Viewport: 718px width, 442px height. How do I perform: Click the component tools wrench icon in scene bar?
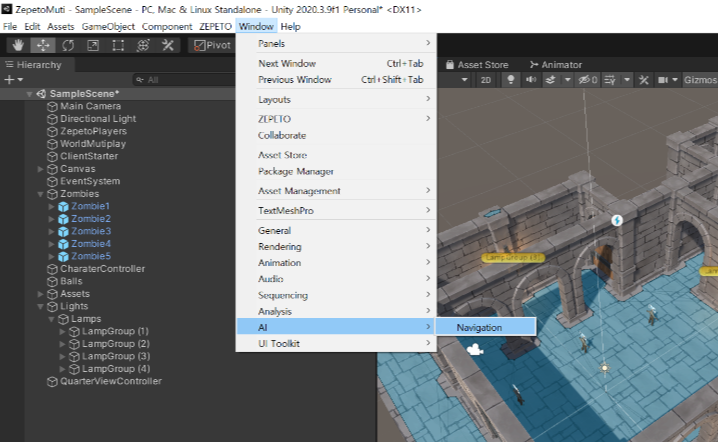tap(644, 80)
